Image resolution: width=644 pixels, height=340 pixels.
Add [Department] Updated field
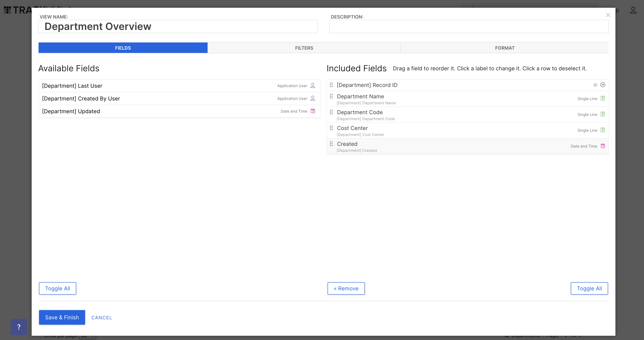(179, 111)
